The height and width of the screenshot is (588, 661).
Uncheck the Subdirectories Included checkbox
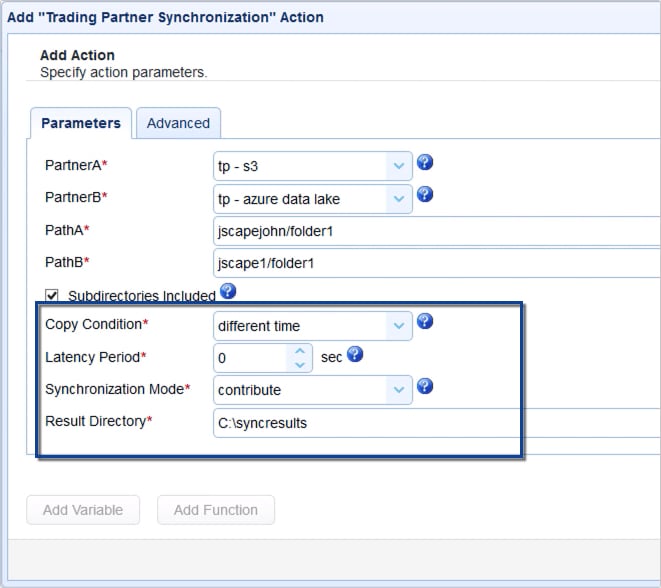click(x=52, y=296)
